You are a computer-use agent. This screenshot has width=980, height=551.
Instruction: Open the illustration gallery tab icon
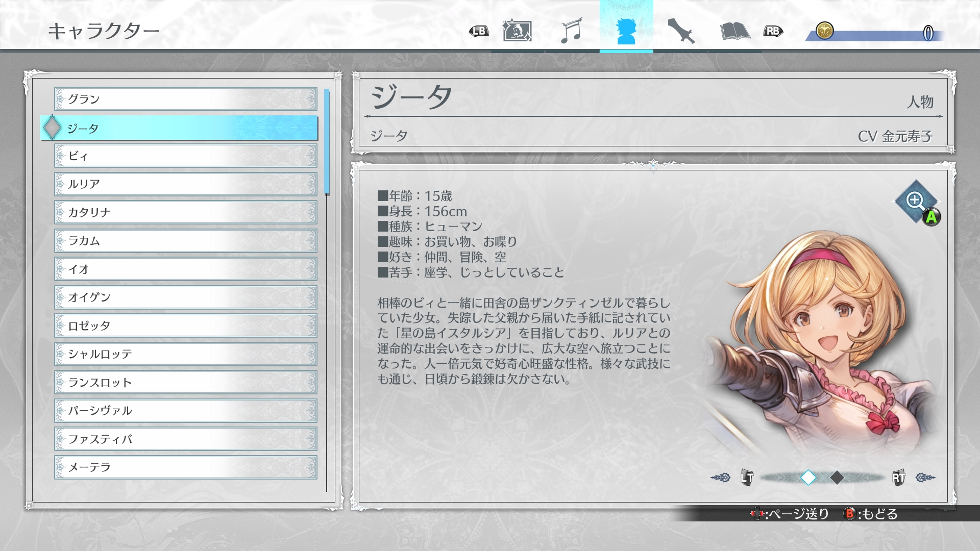click(517, 31)
